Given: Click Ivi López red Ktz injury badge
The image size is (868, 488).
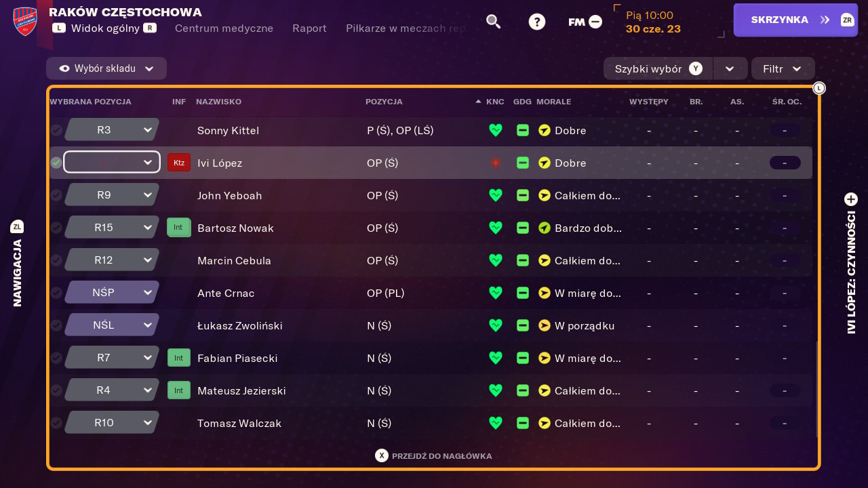Looking at the screenshot, I should (x=179, y=163).
